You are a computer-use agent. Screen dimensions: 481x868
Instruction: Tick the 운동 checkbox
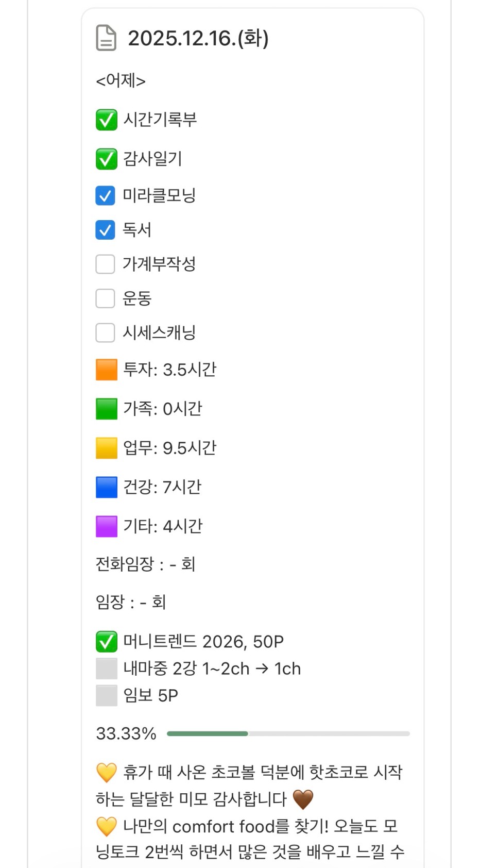pyautogui.click(x=106, y=298)
